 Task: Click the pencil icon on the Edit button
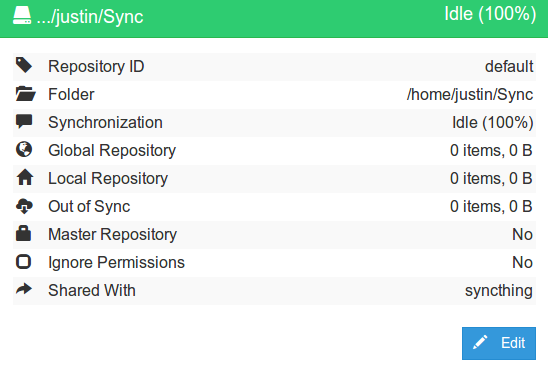pyautogui.click(x=480, y=342)
